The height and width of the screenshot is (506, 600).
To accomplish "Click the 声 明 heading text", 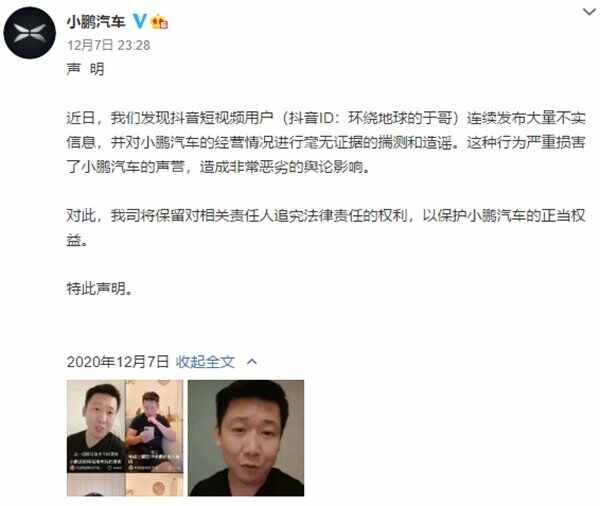I will (85, 69).
